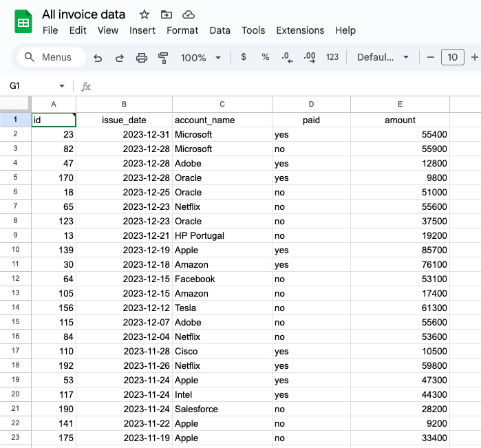
Task: Open the Insert menu
Action: [x=142, y=30]
